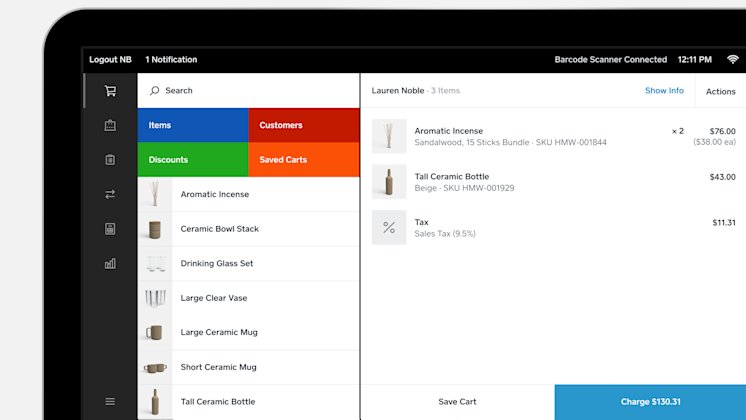Add Tall Ceramic Bottle from item list
The width and height of the screenshot is (746, 420).
coord(248,402)
